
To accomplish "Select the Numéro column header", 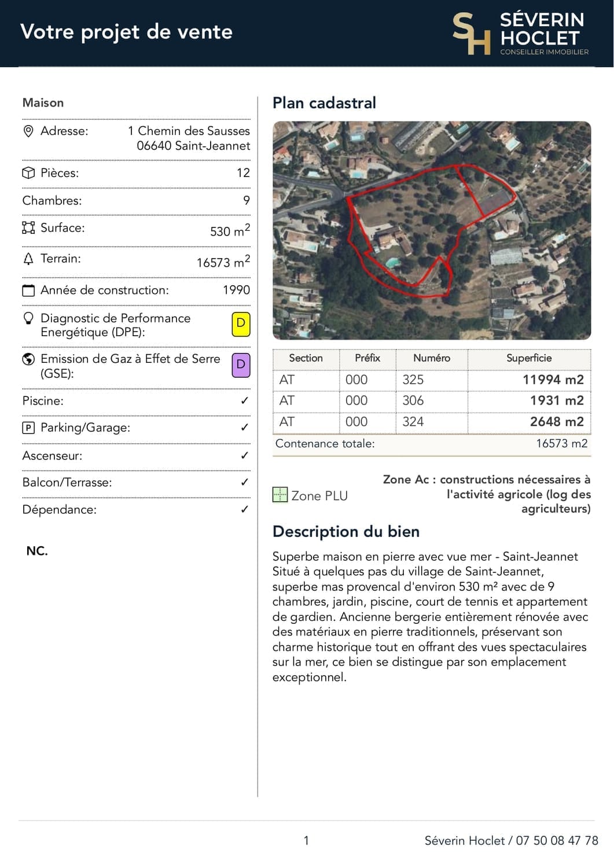I will click(432, 358).
